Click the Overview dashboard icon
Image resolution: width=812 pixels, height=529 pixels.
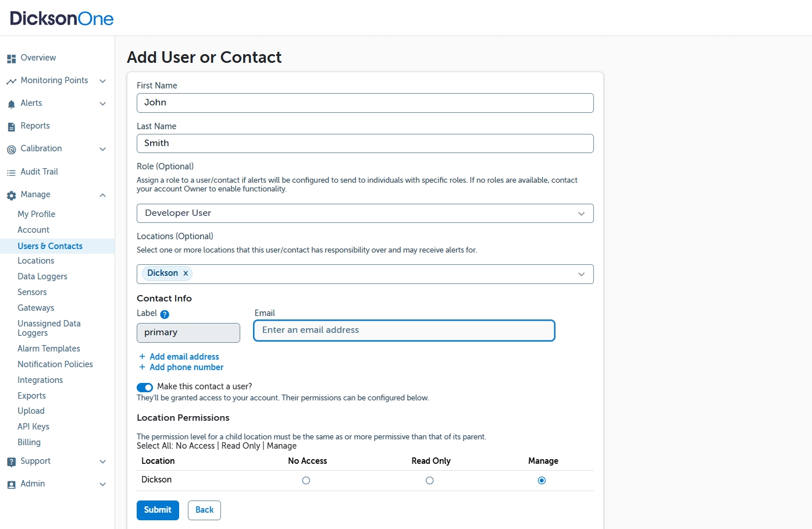(x=11, y=59)
